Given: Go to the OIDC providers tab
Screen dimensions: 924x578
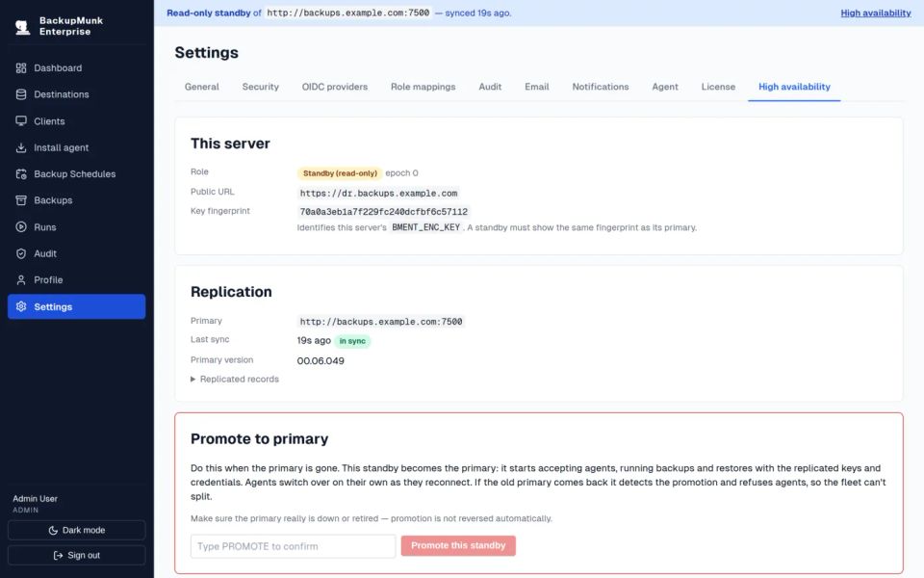Looking at the screenshot, I should coord(335,87).
